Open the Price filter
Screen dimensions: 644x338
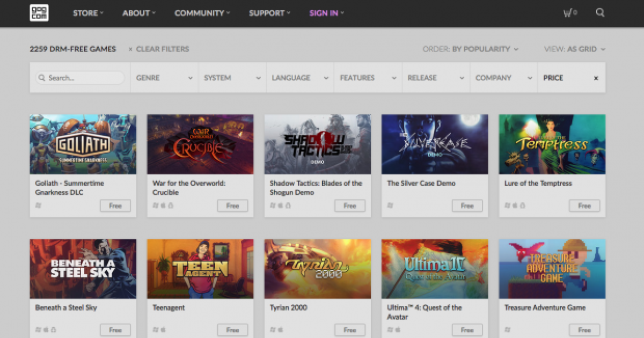coord(553,78)
